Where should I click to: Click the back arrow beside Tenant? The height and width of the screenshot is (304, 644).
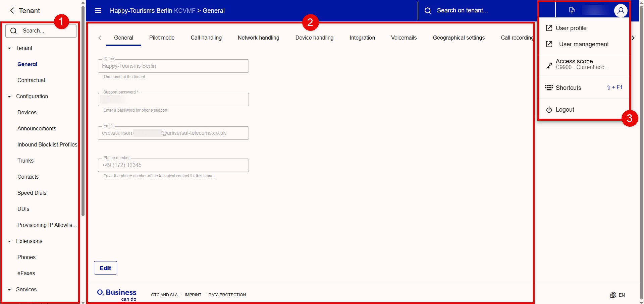click(x=12, y=11)
